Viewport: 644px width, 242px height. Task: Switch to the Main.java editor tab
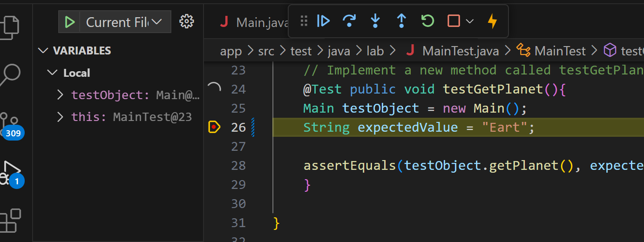(x=254, y=22)
